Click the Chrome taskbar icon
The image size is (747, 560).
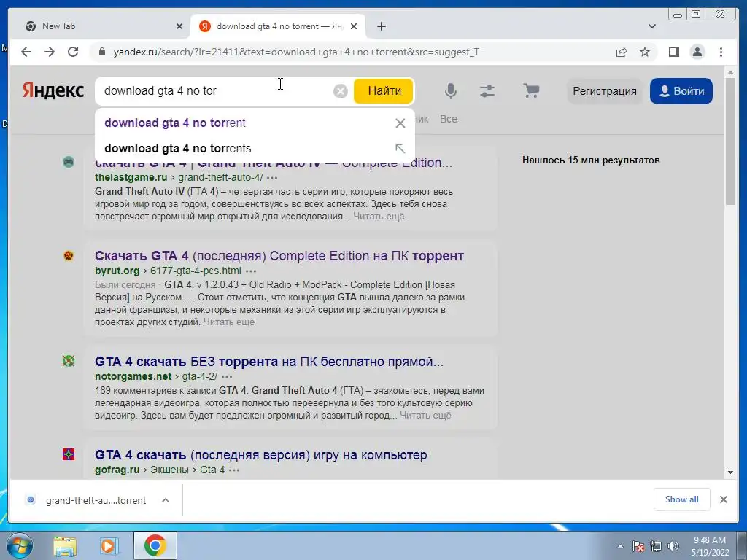155,545
